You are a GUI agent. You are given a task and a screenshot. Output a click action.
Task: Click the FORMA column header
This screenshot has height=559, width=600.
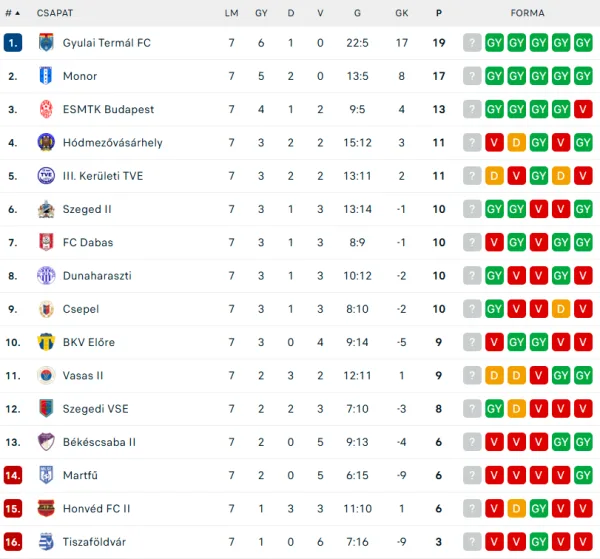click(527, 13)
